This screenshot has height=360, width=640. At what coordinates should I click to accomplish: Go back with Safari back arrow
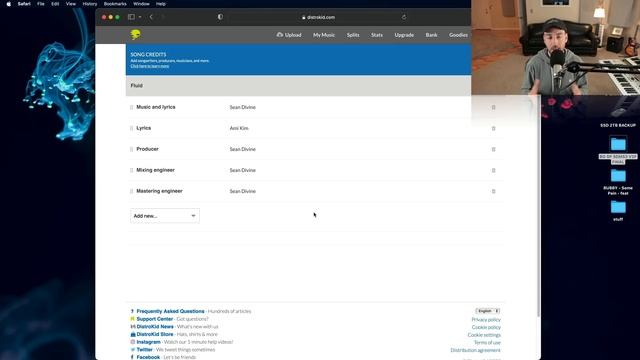pyautogui.click(x=151, y=17)
